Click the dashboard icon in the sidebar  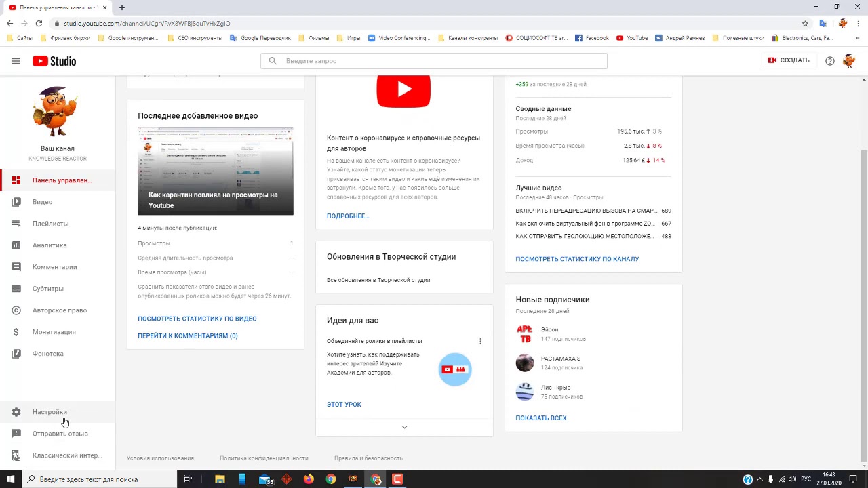coord(16,180)
